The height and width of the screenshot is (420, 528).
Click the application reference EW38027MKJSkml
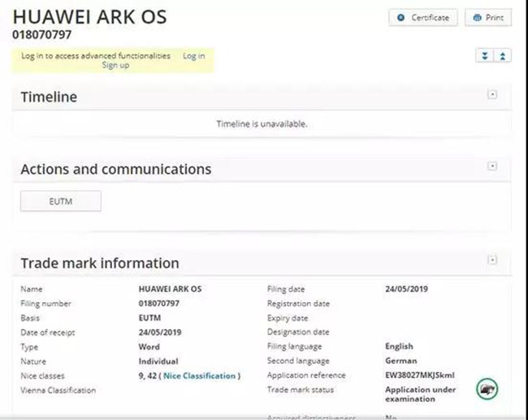[421, 375]
